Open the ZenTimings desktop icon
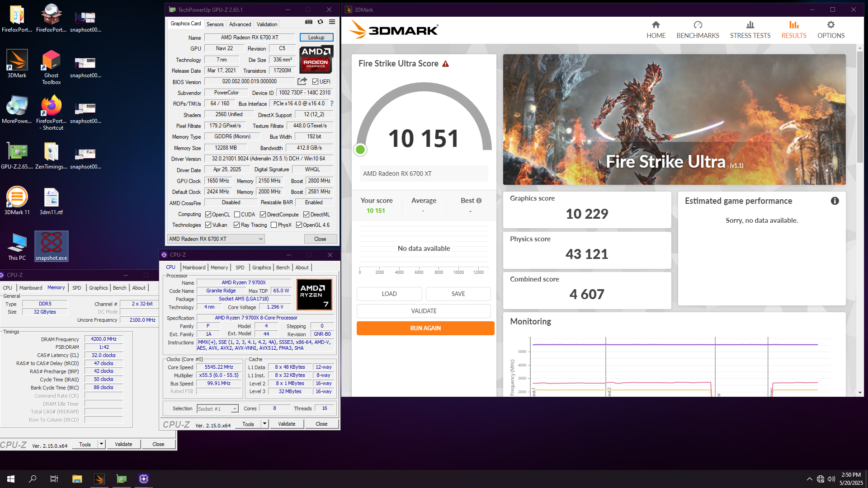This screenshot has height=488, width=868. (51, 156)
